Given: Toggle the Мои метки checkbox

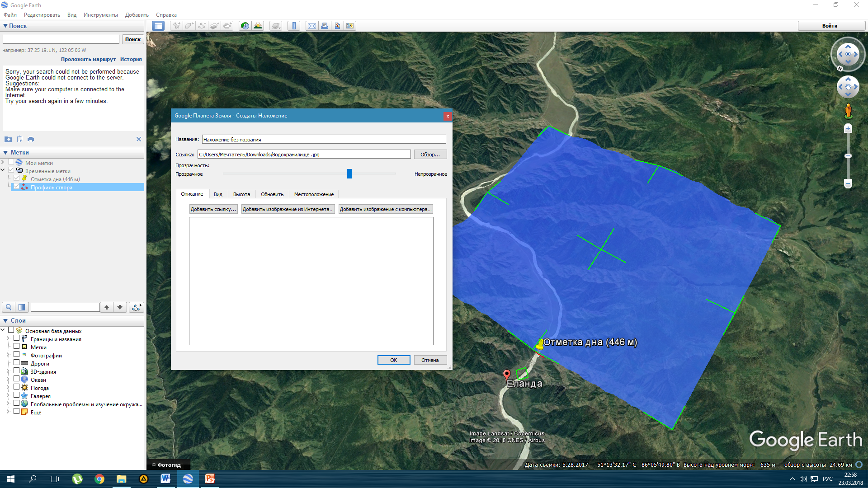Looking at the screenshot, I should tap(11, 163).
